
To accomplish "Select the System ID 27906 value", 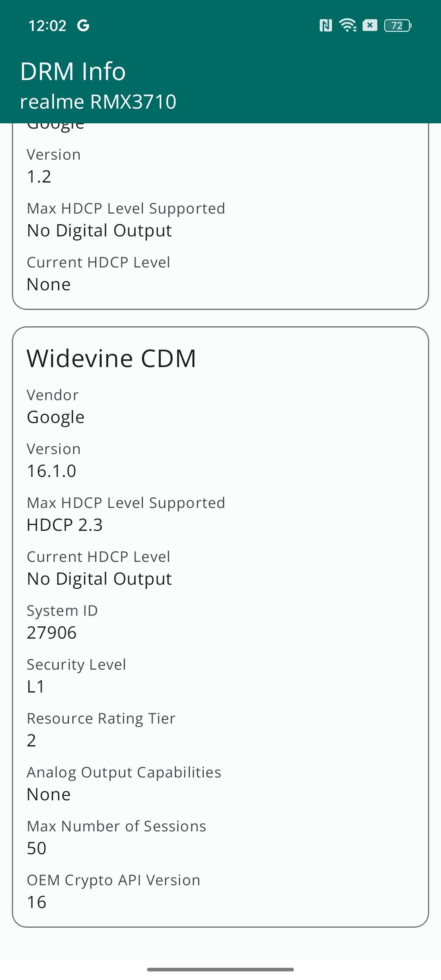I will pyautogui.click(x=52, y=633).
